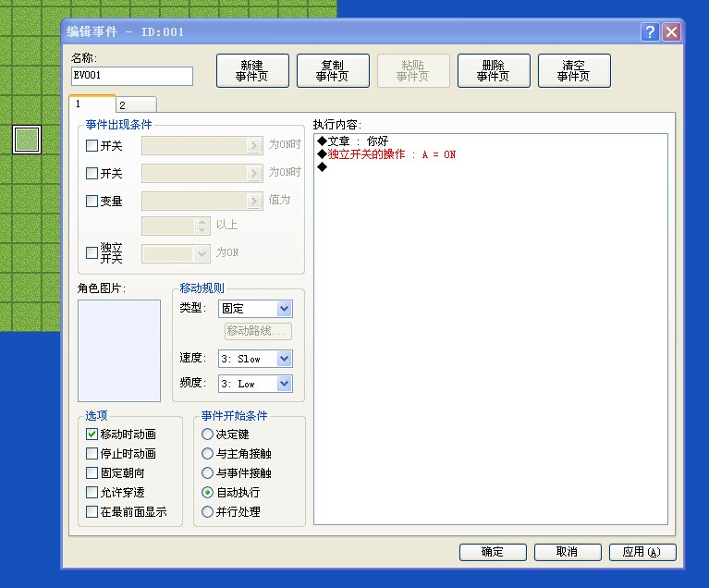Enable the second 开关 condition checkbox
The width and height of the screenshot is (709, 588).
click(92, 173)
